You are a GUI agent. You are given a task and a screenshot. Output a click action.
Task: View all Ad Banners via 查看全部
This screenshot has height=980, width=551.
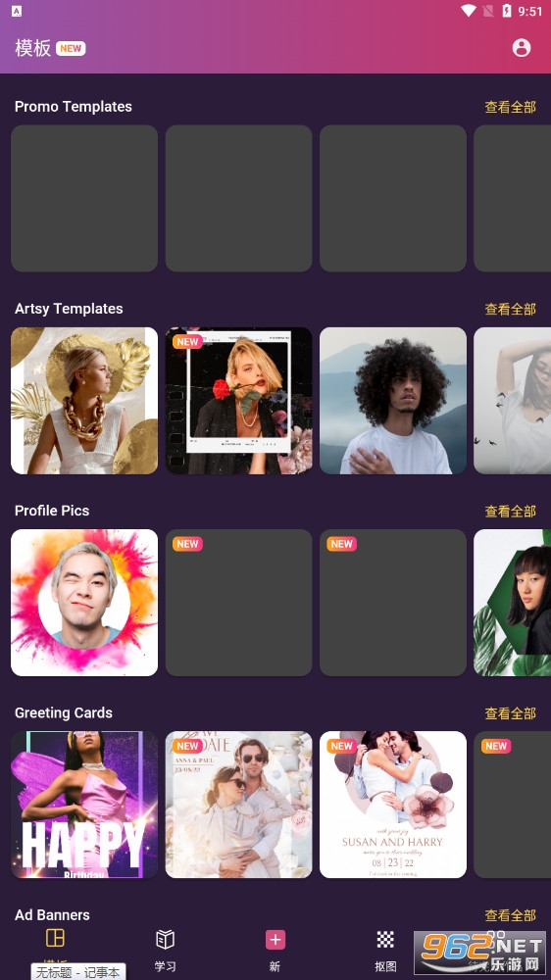click(x=510, y=915)
